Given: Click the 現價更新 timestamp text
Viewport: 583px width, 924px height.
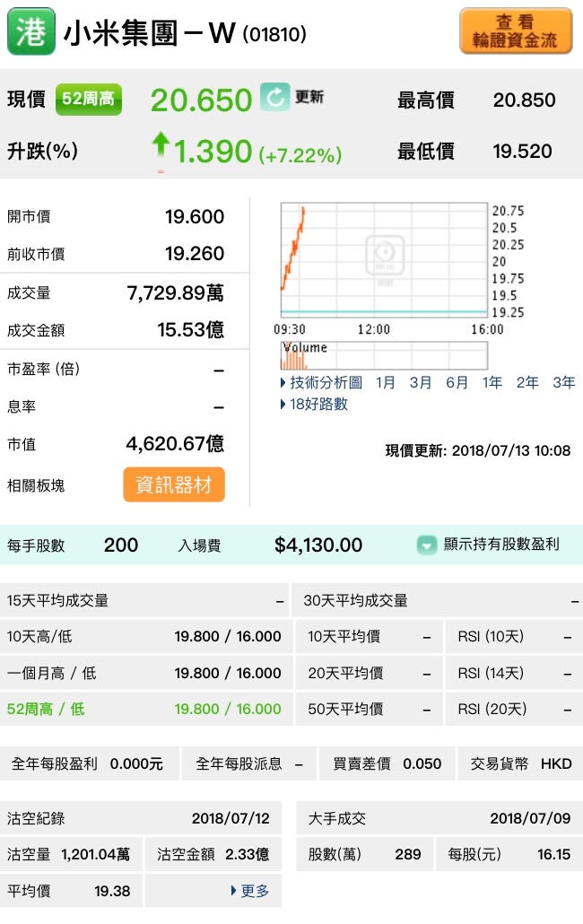Looking at the screenshot, I should [477, 451].
